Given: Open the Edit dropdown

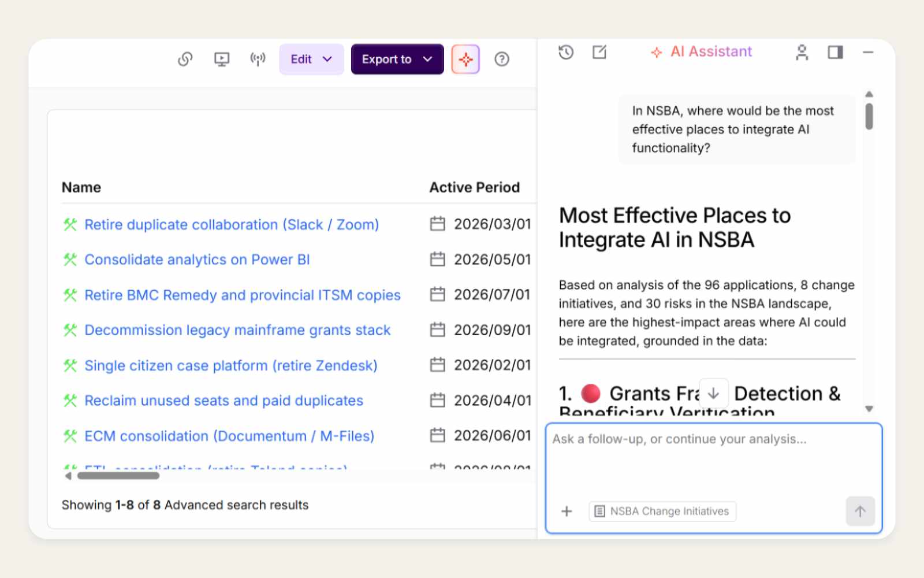Looking at the screenshot, I should point(311,59).
